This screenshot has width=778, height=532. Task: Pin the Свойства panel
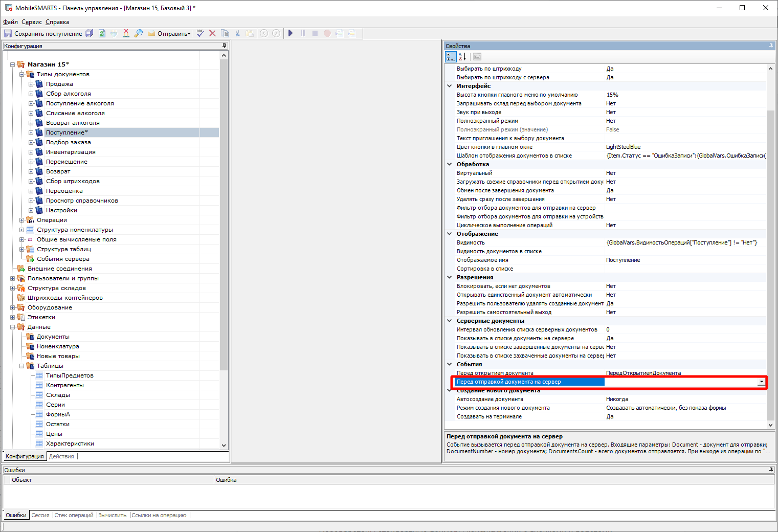(771, 46)
